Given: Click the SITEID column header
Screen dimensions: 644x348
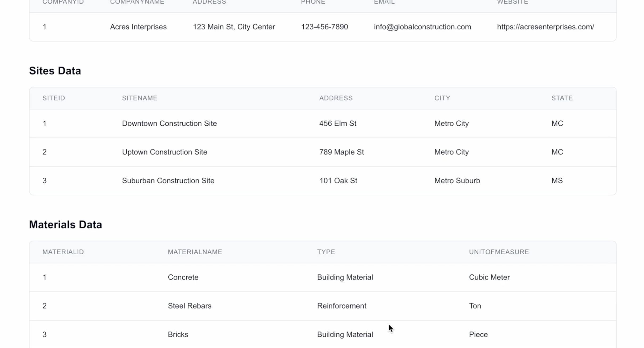Looking at the screenshot, I should (54, 98).
